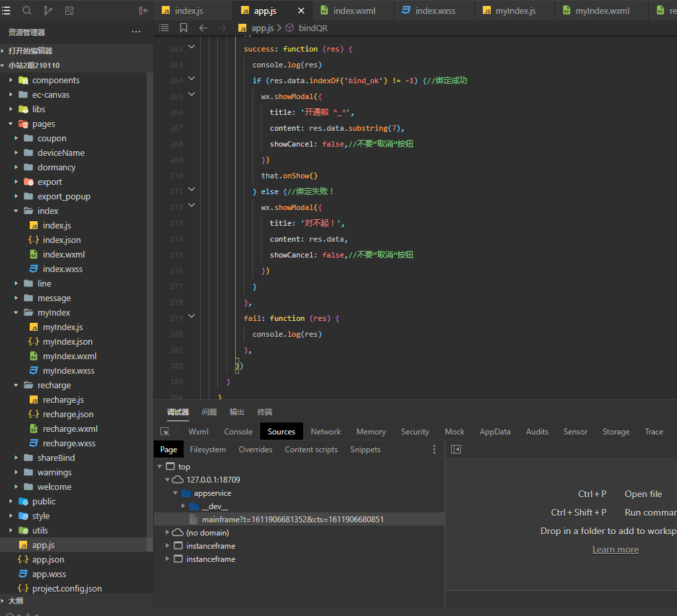Viewport: 677px width, 616px height.
Task: Click the element inspector select icon
Action: pyautogui.click(x=165, y=432)
